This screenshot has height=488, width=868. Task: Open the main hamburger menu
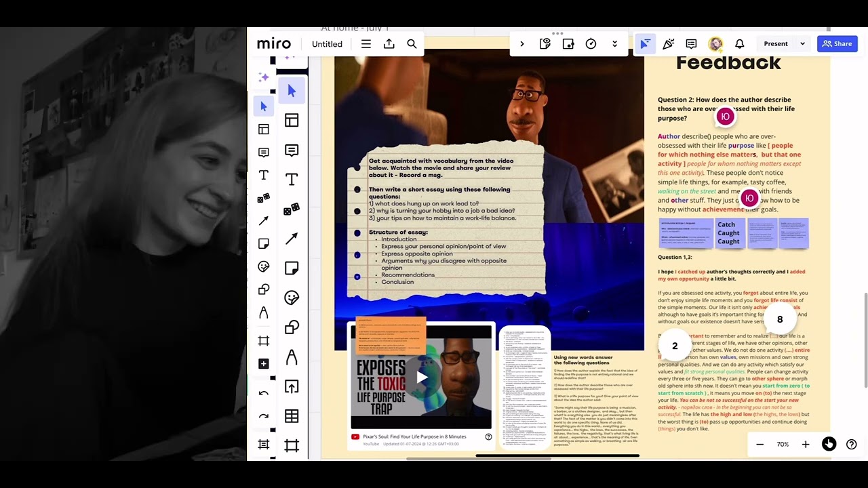[x=366, y=44]
